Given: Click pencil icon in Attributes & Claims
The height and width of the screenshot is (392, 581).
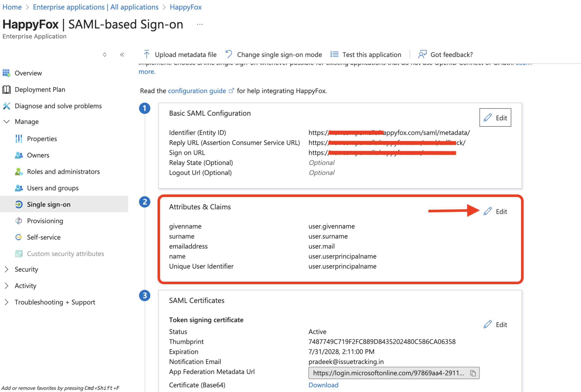Looking at the screenshot, I should pyautogui.click(x=487, y=211).
